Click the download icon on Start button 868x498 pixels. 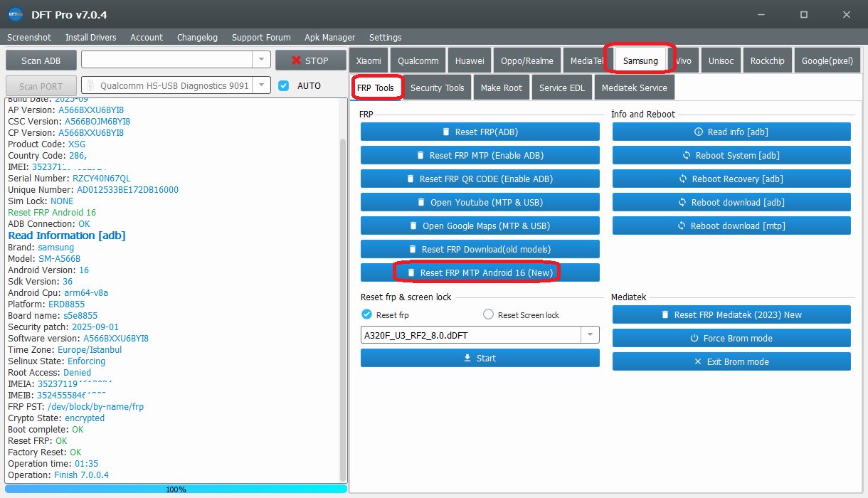(467, 358)
